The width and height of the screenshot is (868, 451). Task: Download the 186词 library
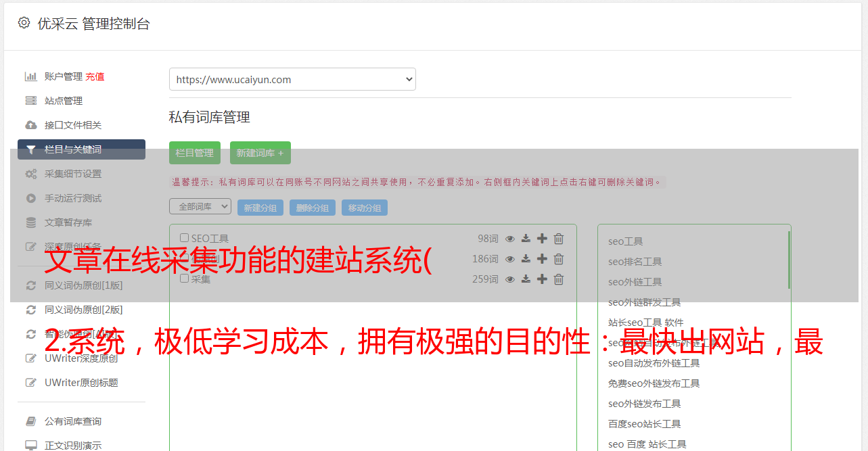point(526,259)
